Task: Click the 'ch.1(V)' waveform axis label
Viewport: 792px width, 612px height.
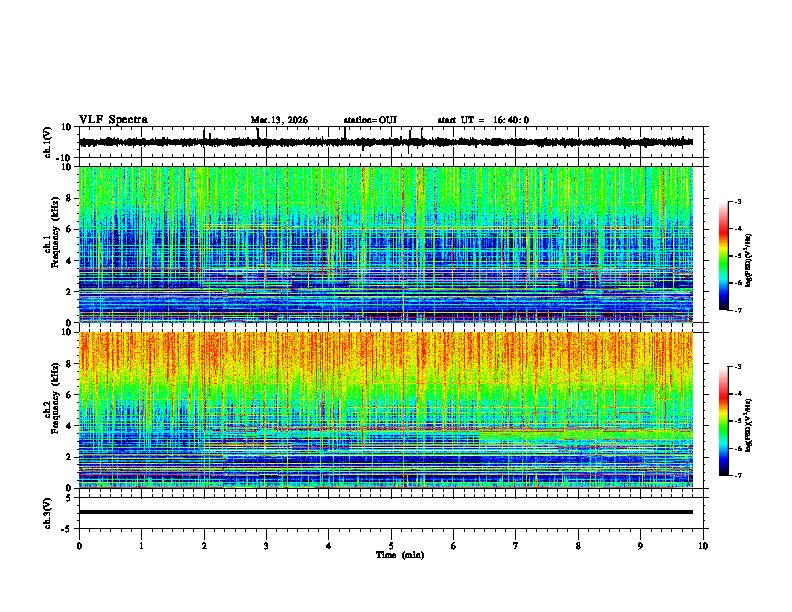Action: coord(49,142)
